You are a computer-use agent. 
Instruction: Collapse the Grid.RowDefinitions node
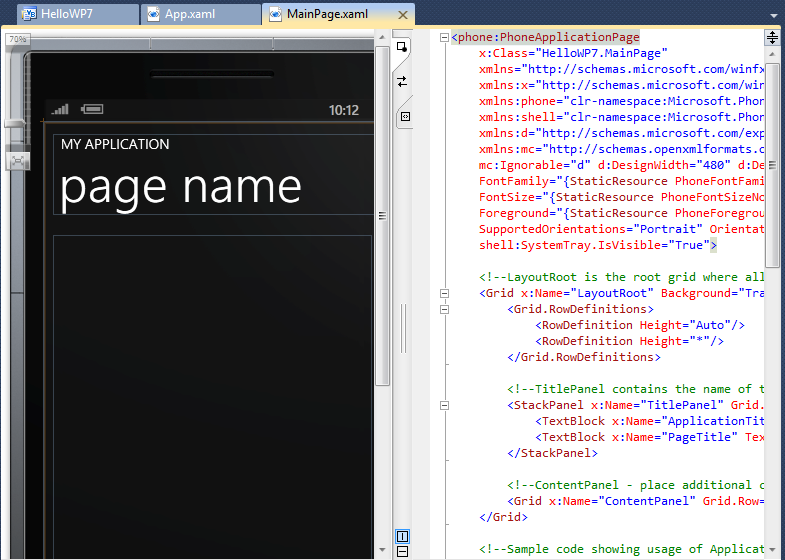(x=443, y=309)
